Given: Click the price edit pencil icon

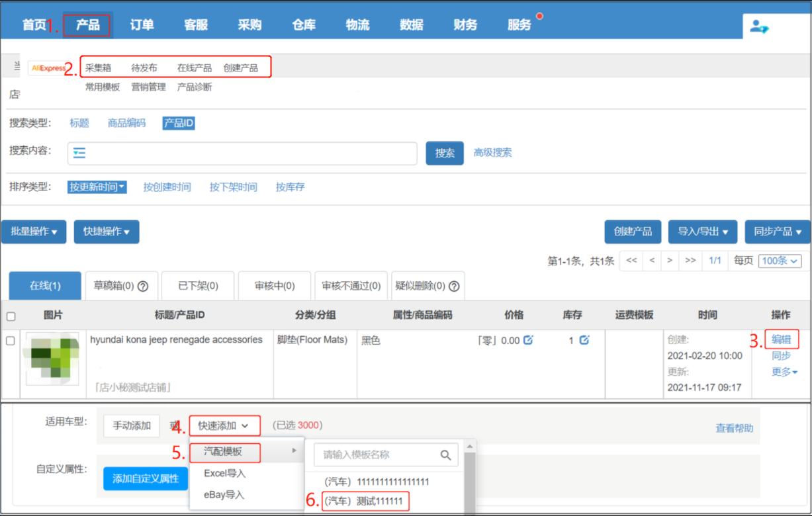Looking at the screenshot, I should [x=528, y=340].
